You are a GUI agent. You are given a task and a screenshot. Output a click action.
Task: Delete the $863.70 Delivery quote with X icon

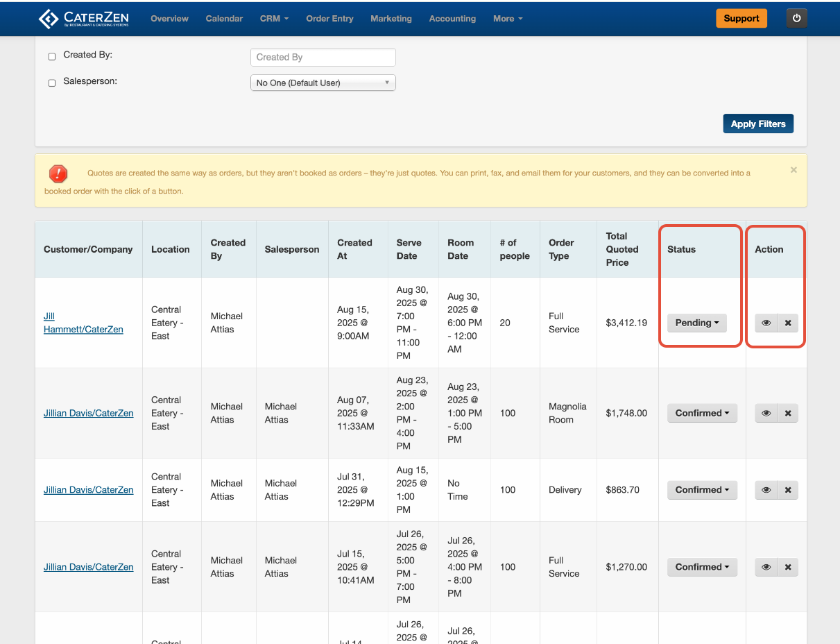[788, 490]
